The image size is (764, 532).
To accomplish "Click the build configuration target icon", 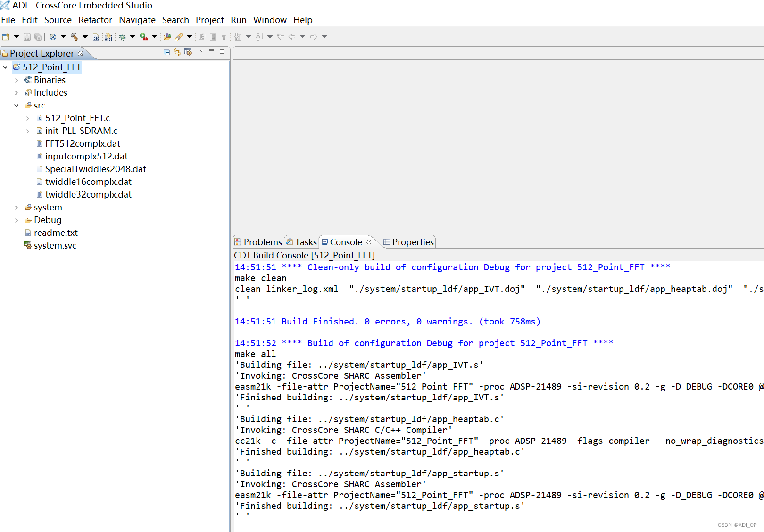I will [53, 37].
